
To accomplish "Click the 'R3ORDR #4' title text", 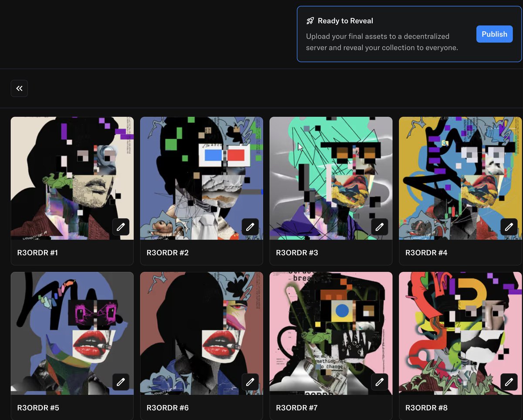I will 427,253.
